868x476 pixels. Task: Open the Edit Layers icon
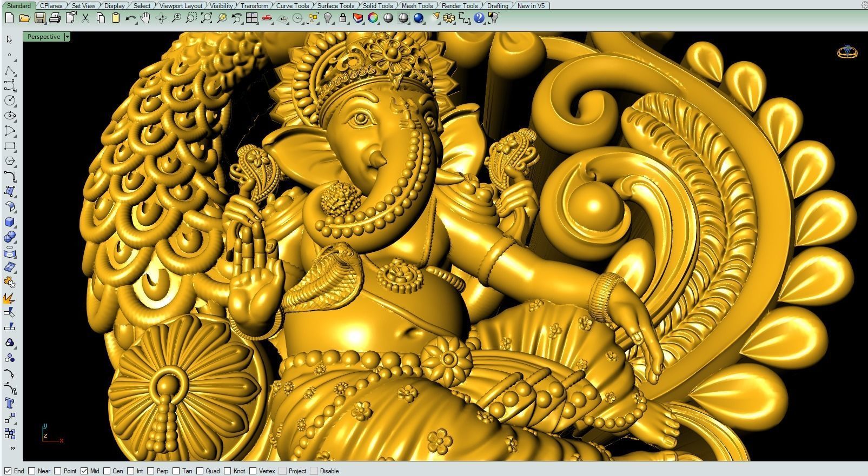pyautogui.click(x=358, y=18)
